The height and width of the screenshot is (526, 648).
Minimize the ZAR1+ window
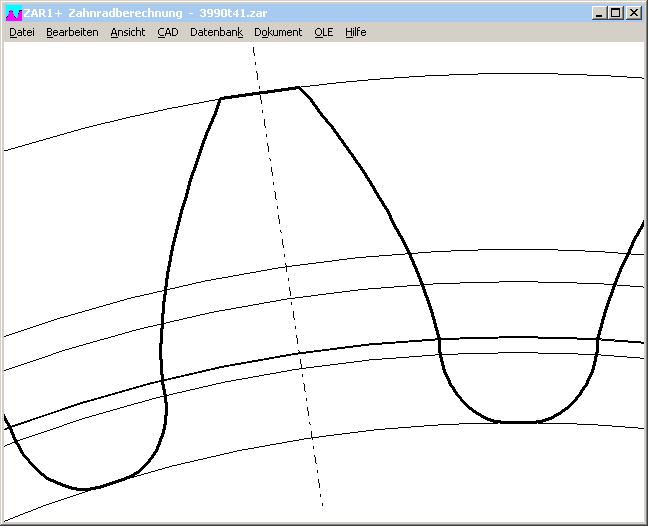click(x=598, y=13)
